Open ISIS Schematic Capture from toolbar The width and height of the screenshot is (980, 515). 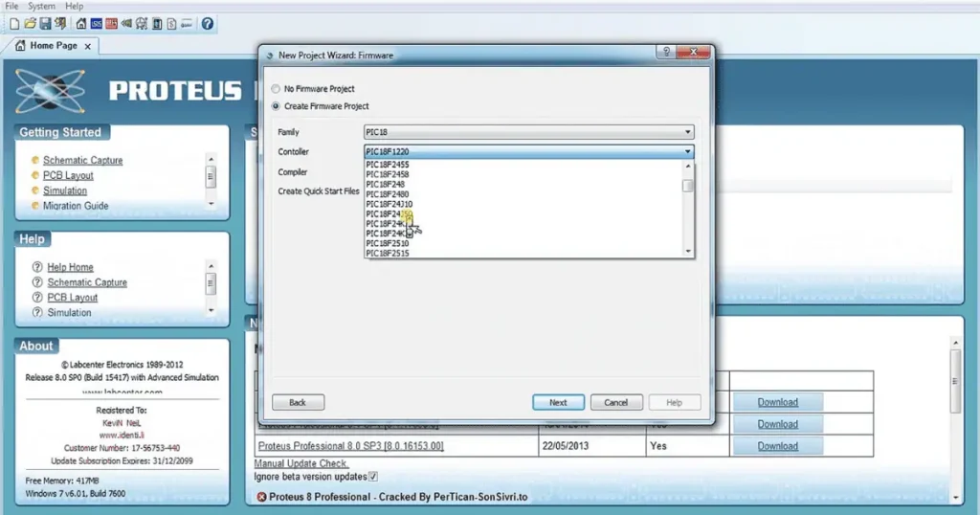pyautogui.click(x=97, y=24)
